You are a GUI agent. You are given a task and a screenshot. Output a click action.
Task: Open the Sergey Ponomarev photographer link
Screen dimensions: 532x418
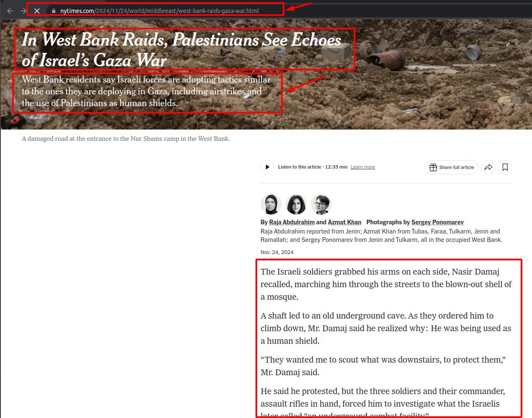pyautogui.click(x=437, y=222)
